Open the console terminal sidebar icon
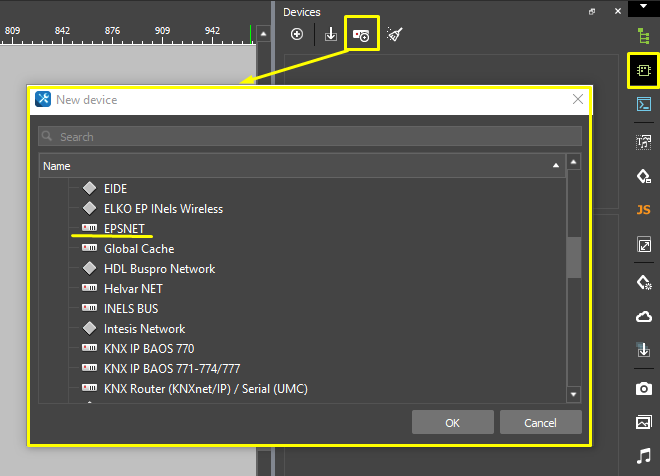660x476 pixels. click(x=643, y=105)
